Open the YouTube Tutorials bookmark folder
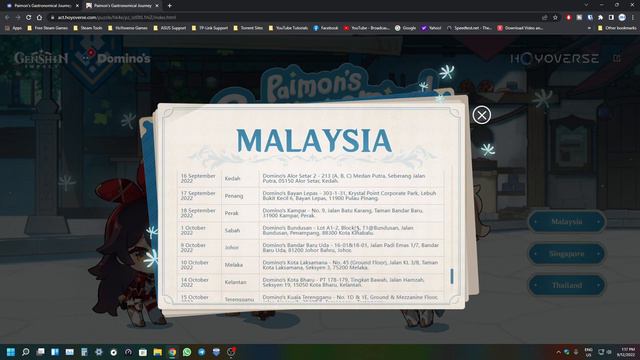 288,28
